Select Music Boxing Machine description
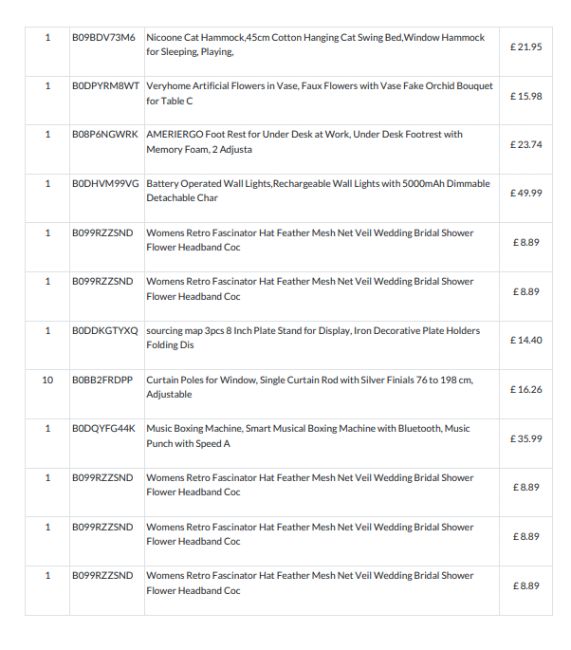571x650 pixels. 308,436
